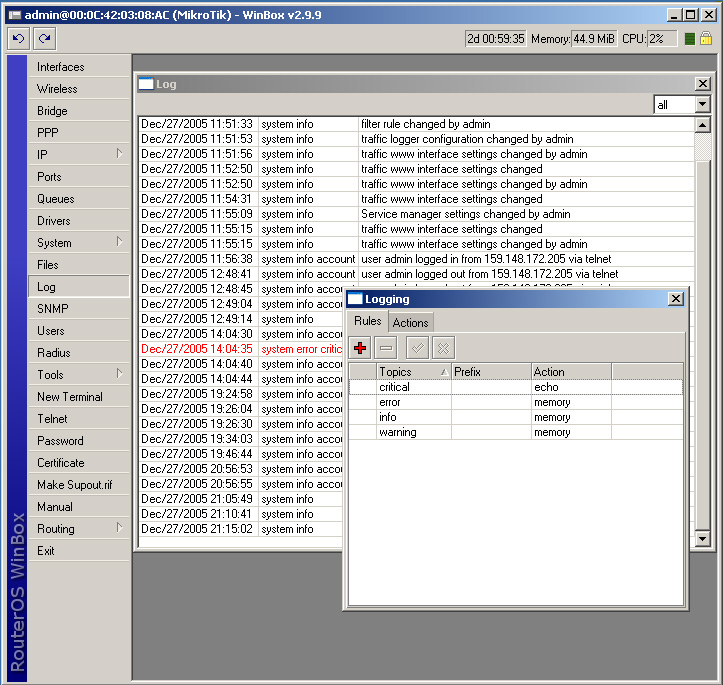The width and height of the screenshot is (723, 685).
Task: Click the redo arrow icon in toolbar
Action: tap(44, 39)
